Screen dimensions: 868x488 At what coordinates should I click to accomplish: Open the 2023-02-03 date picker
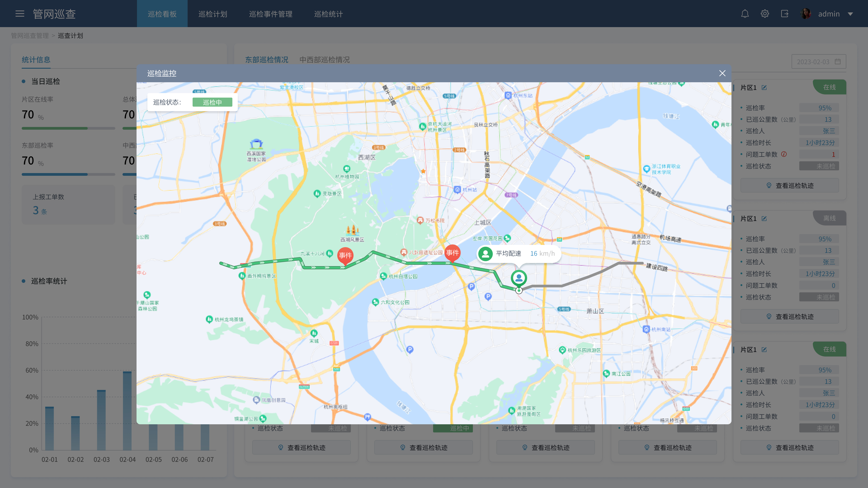(818, 62)
